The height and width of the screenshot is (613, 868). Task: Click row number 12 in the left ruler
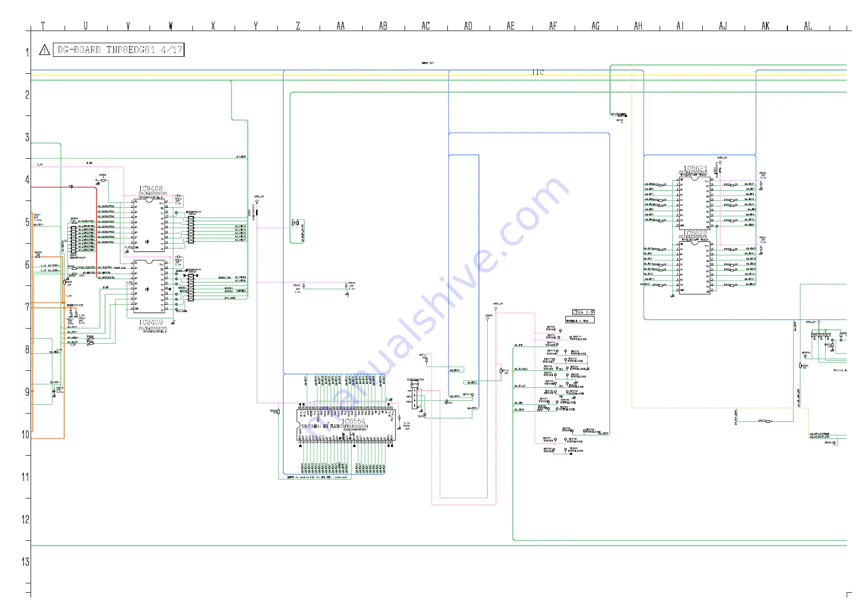tap(25, 519)
